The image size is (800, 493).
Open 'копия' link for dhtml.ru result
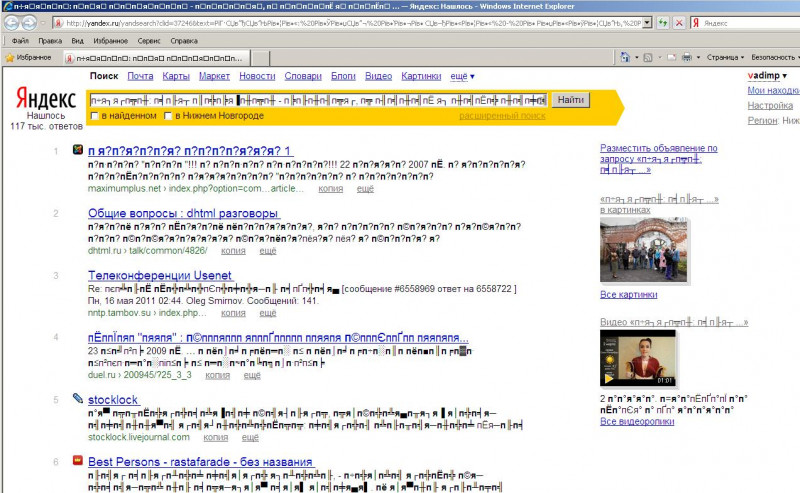tap(233, 251)
